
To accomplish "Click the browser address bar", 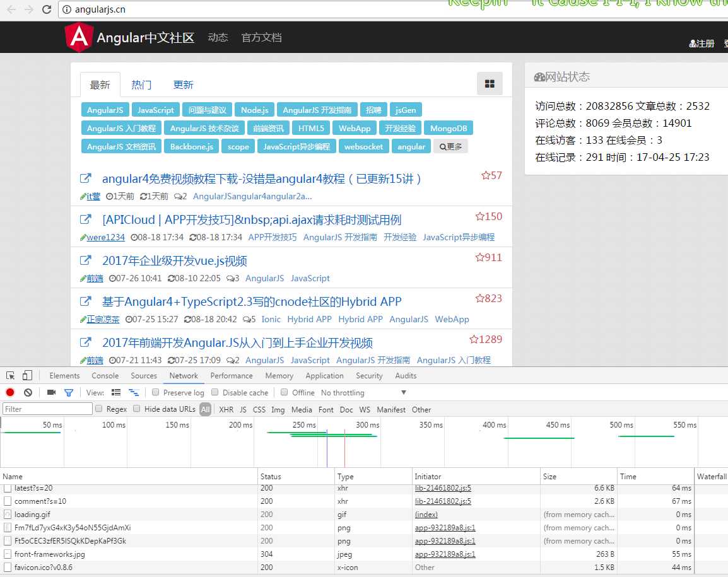I will pyautogui.click(x=392, y=9).
